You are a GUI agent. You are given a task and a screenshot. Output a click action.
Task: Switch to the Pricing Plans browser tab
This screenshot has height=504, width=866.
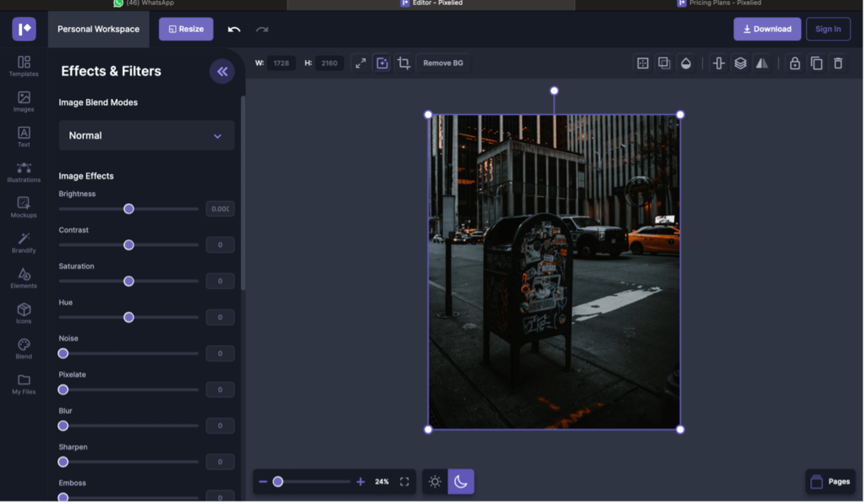720,4
